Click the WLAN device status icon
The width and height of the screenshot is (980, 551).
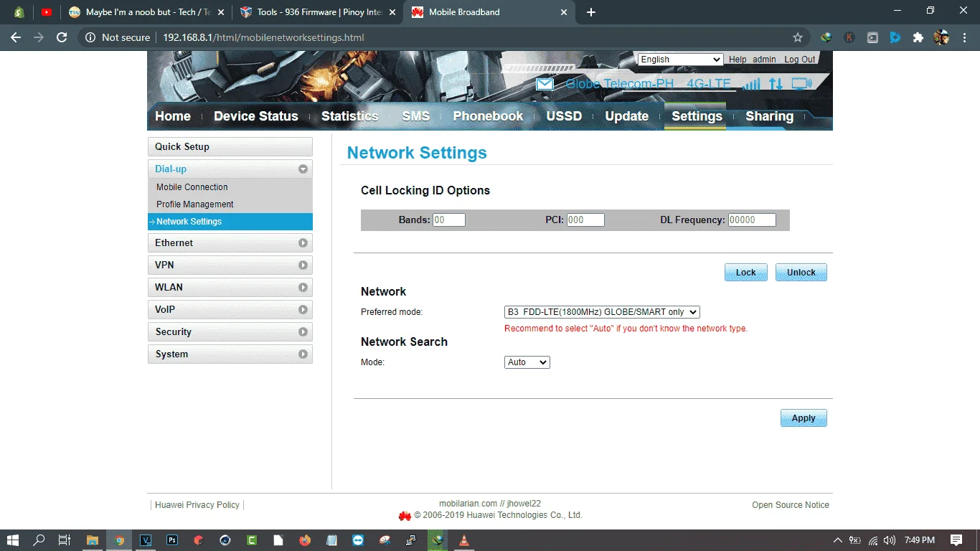click(801, 85)
